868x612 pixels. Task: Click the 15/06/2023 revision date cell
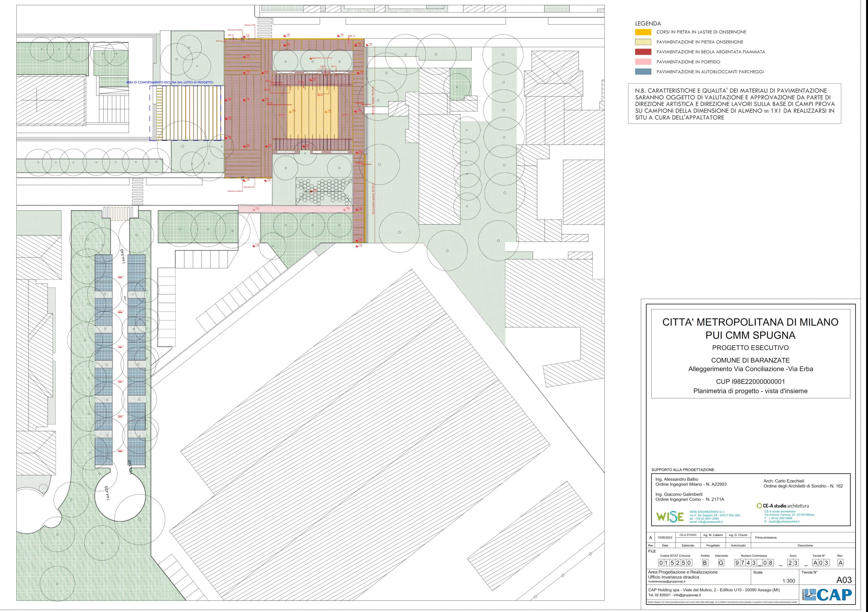click(x=665, y=537)
